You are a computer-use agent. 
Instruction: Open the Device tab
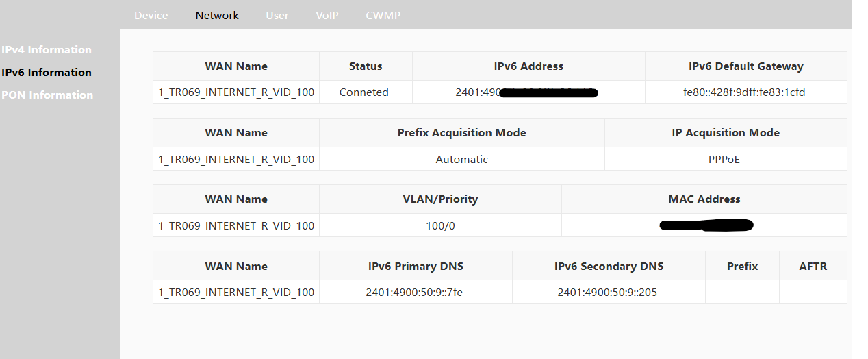151,15
